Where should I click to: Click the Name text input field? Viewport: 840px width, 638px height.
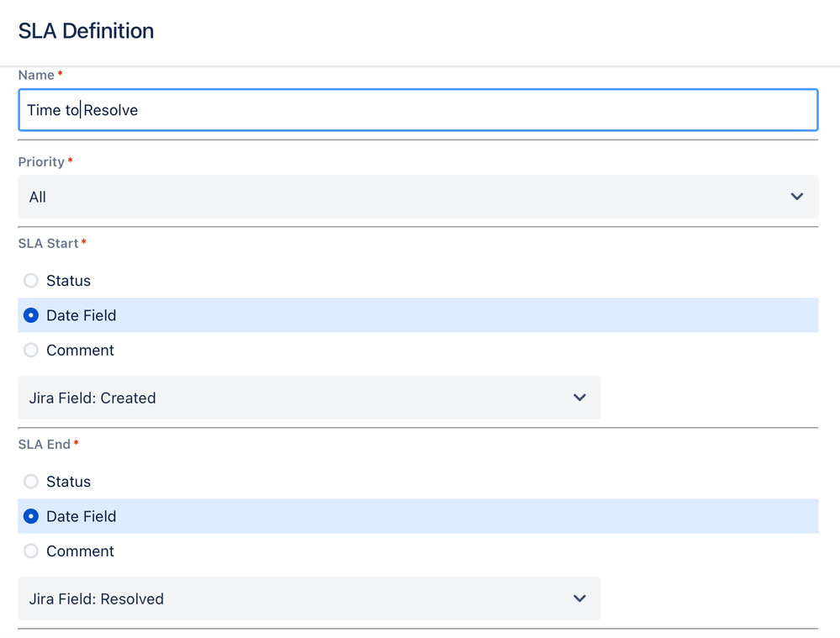pyautogui.click(x=418, y=110)
